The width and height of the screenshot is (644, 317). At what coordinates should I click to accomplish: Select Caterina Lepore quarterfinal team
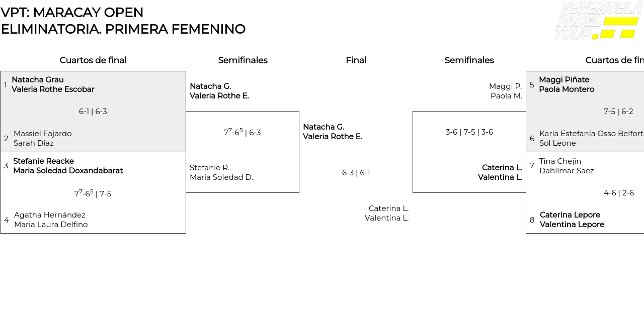(572, 220)
